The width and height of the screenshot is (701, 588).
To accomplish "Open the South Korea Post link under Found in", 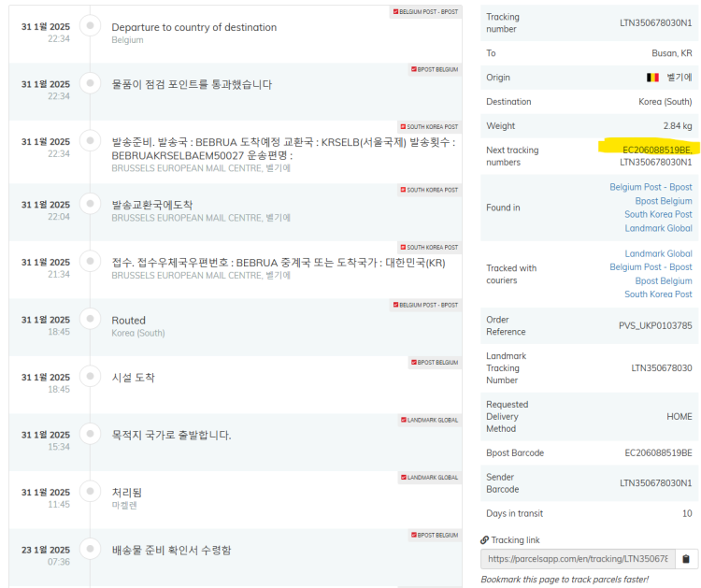I will pyautogui.click(x=658, y=214).
